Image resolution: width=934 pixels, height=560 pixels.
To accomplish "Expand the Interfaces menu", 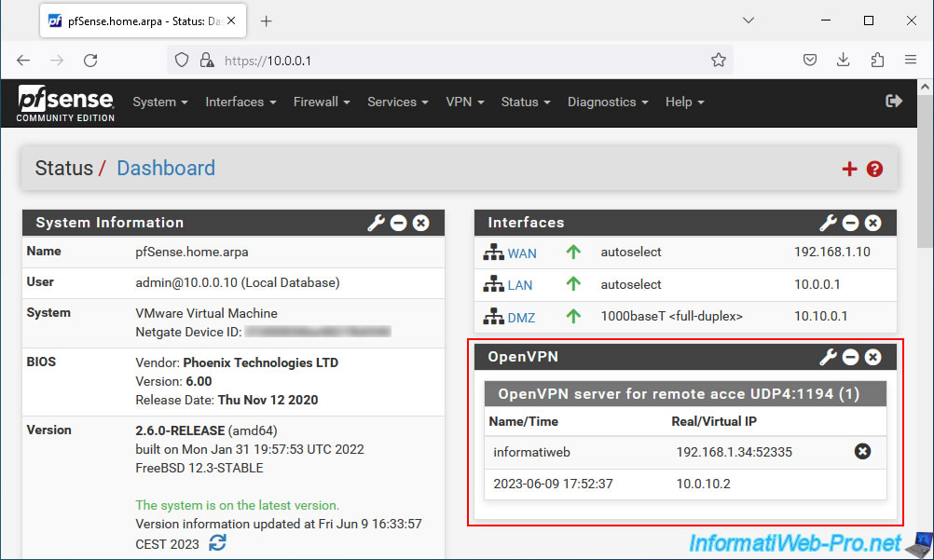I will point(240,102).
